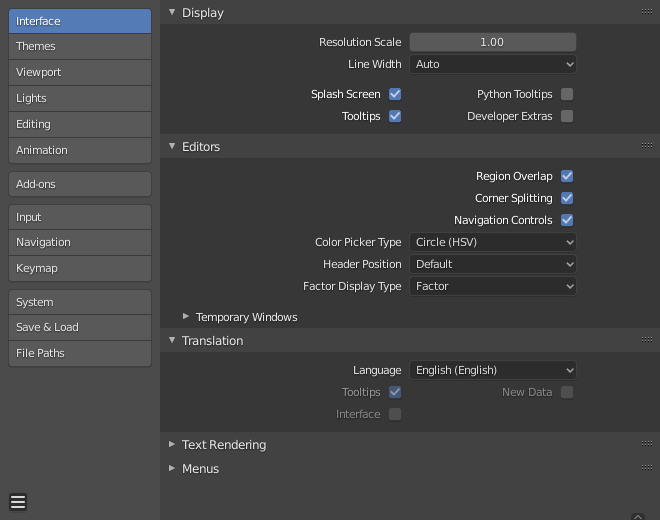This screenshot has width=660, height=520.
Task: Open the Keymap tab
Action: tap(80, 269)
